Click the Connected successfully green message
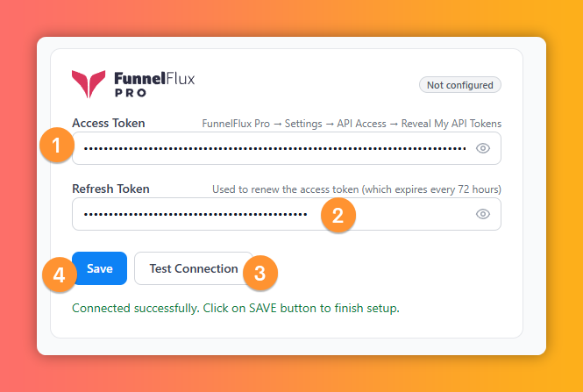The image size is (583, 392). (x=236, y=309)
